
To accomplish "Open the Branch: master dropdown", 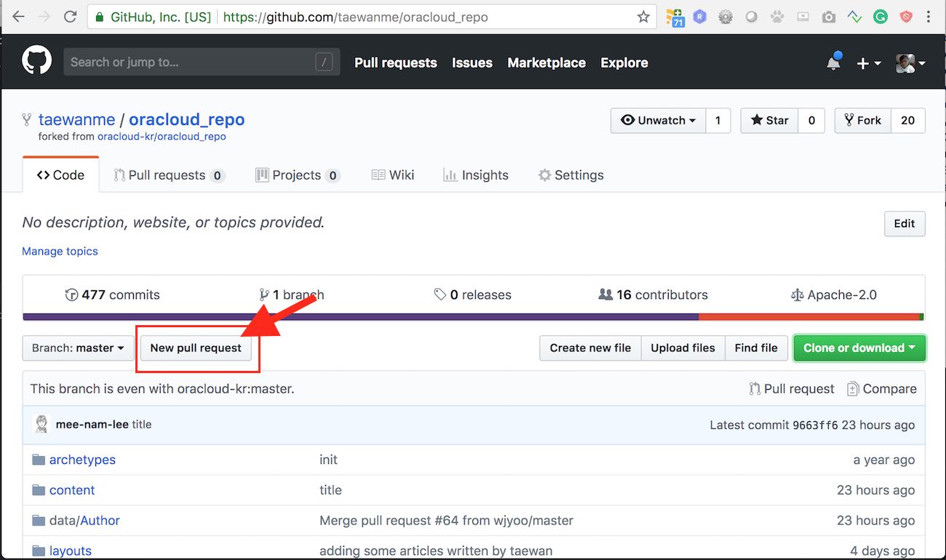I will (x=78, y=348).
